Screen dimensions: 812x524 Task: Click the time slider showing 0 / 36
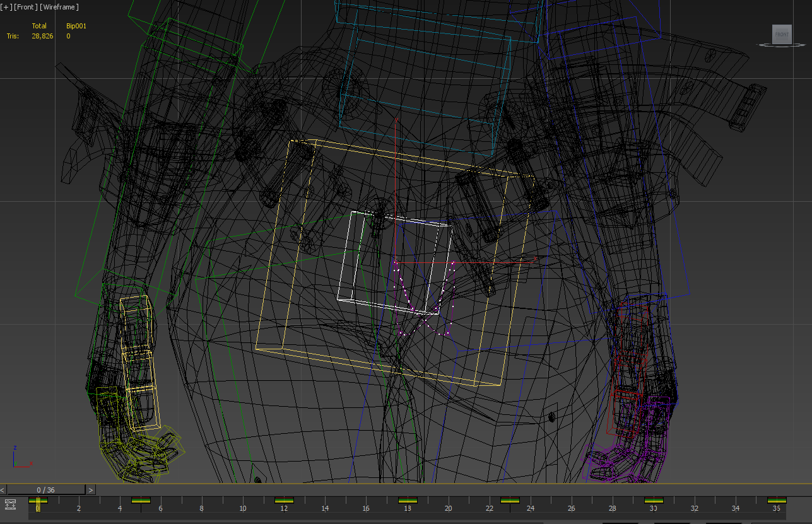pyautogui.click(x=46, y=489)
